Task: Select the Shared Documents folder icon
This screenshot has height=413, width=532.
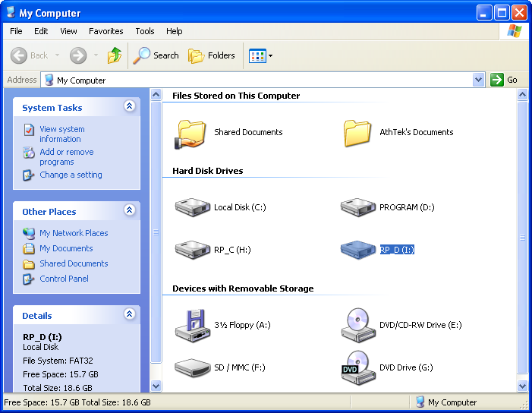Action: tap(192, 132)
